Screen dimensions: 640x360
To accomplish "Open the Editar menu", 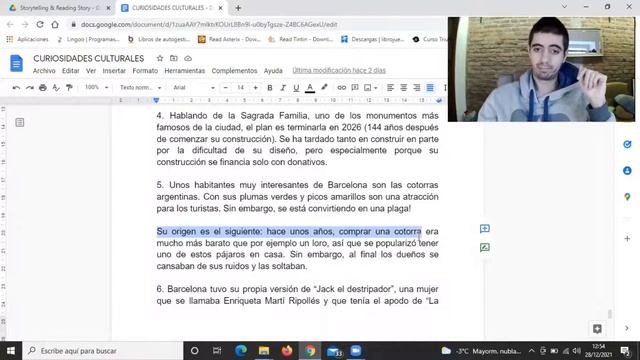I will (x=71, y=71).
